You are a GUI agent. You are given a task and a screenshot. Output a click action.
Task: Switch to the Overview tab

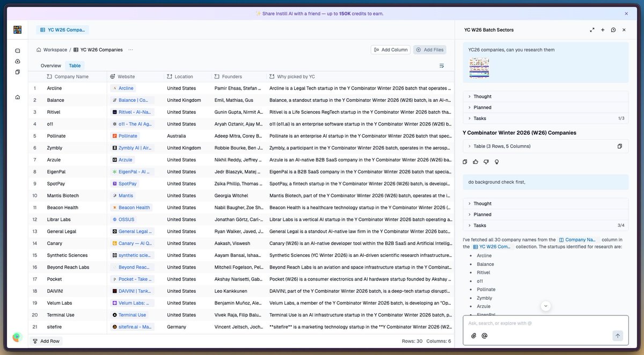point(51,65)
